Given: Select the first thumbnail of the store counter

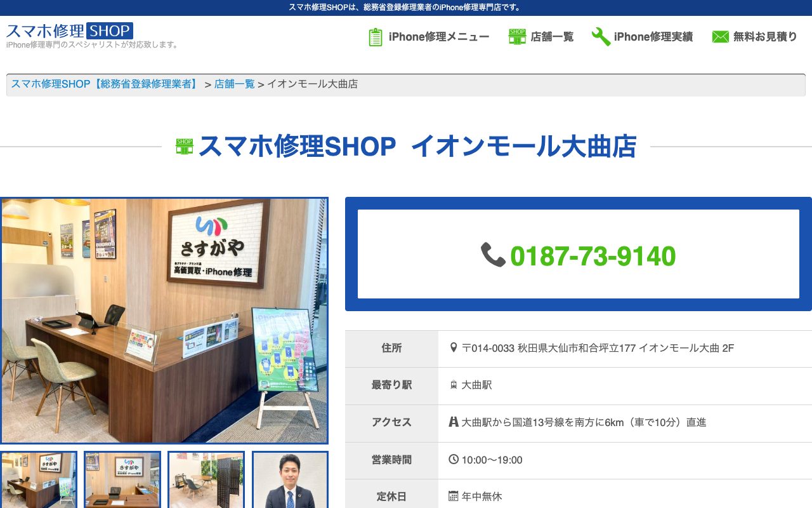Looking at the screenshot, I should [39, 479].
